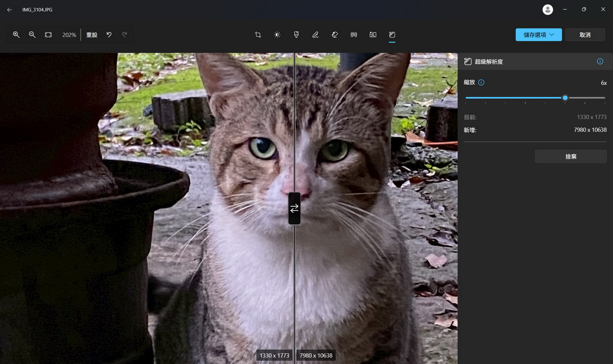Open the background blur tool
The image size is (613, 364).
353,35
